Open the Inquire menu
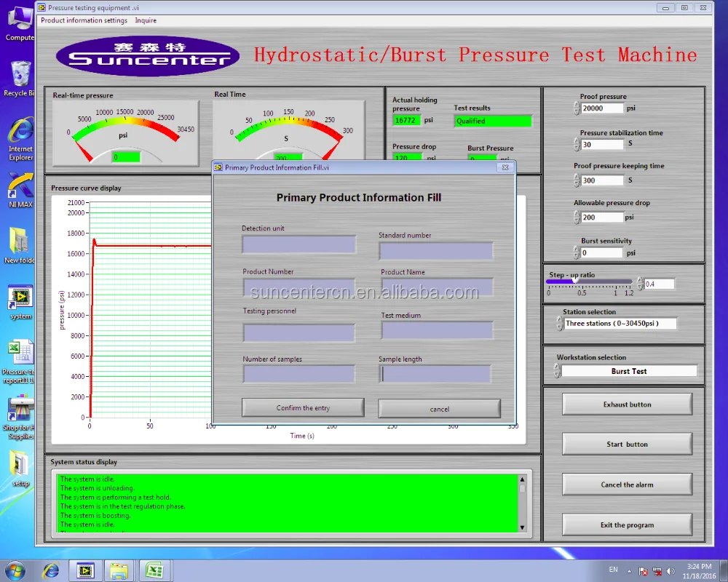728x582 pixels. [146, 20]
